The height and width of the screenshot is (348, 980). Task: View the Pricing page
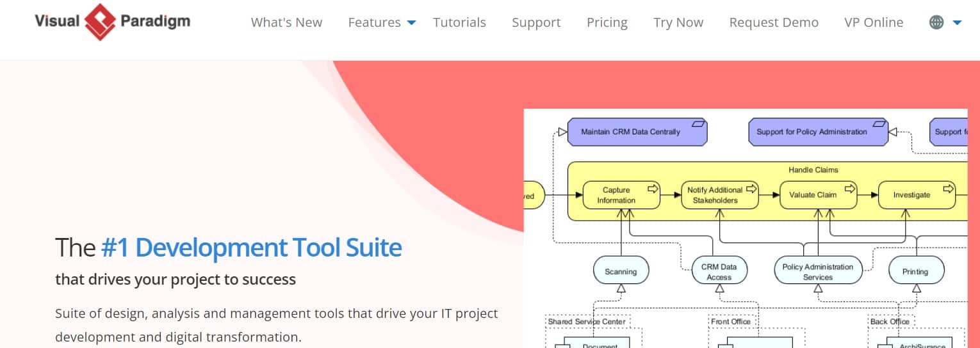tap(607, 22)
